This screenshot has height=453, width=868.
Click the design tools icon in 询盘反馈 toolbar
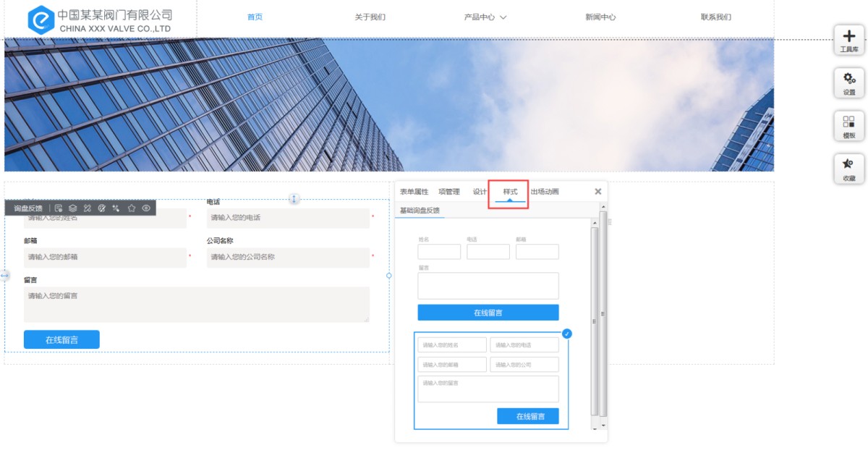pyautogui.click(x=88, y=208)
